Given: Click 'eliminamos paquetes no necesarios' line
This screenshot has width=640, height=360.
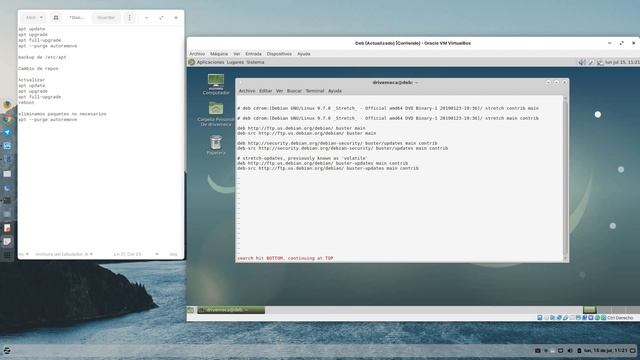Looking at the screenshot, I should tap(62, 114).
